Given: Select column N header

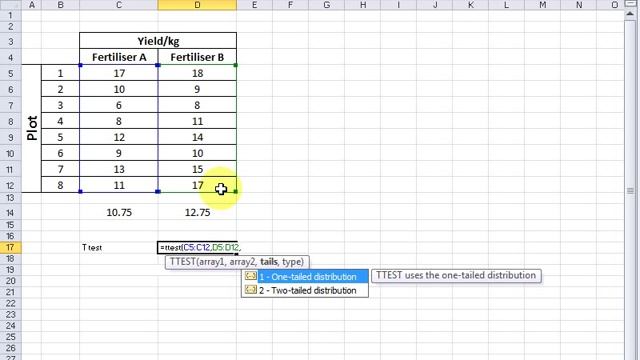Looking at the screenshot, I should [x=578, y=5].
